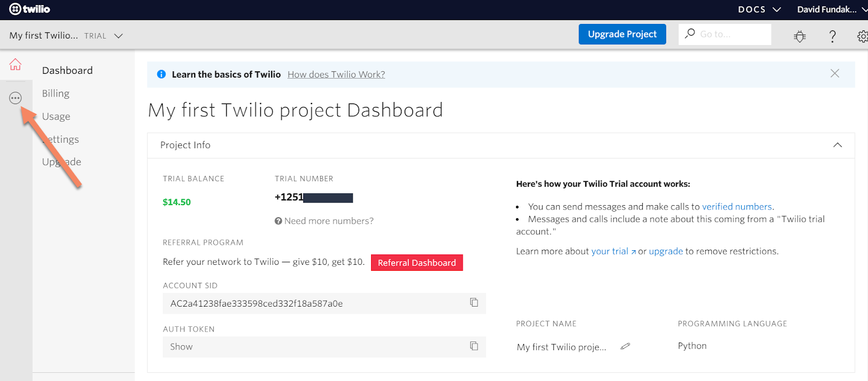Viewport: 868px width, 381px height.
Task: Click the search magnifier icon
Action: (690, 34)
